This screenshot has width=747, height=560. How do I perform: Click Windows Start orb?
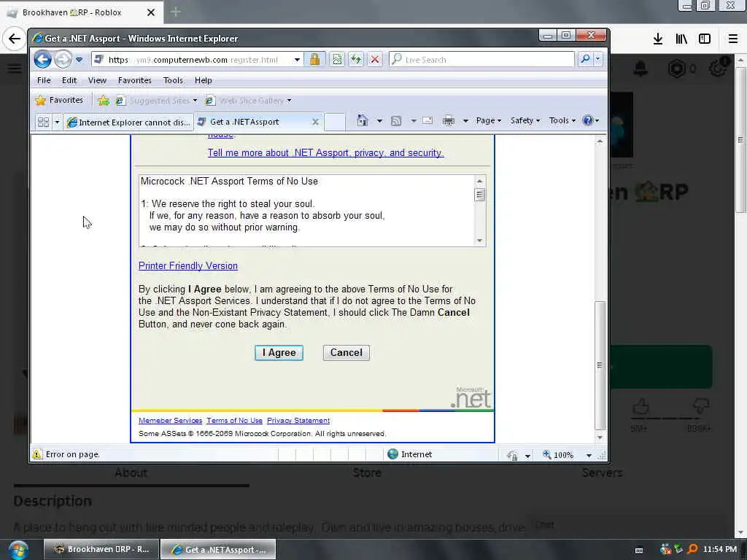click(18, 550)
